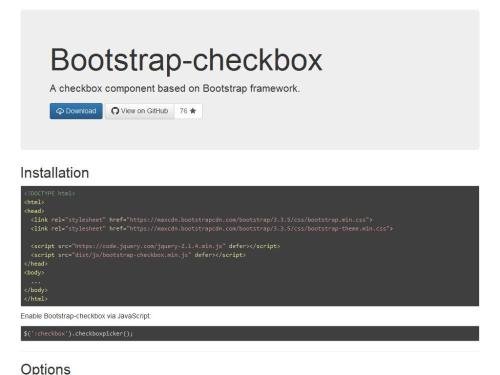Screen dimensions: 500x375
Task: Click the bootstrap-theme.min.css link line in the code
Action: [x=212, y=229]
